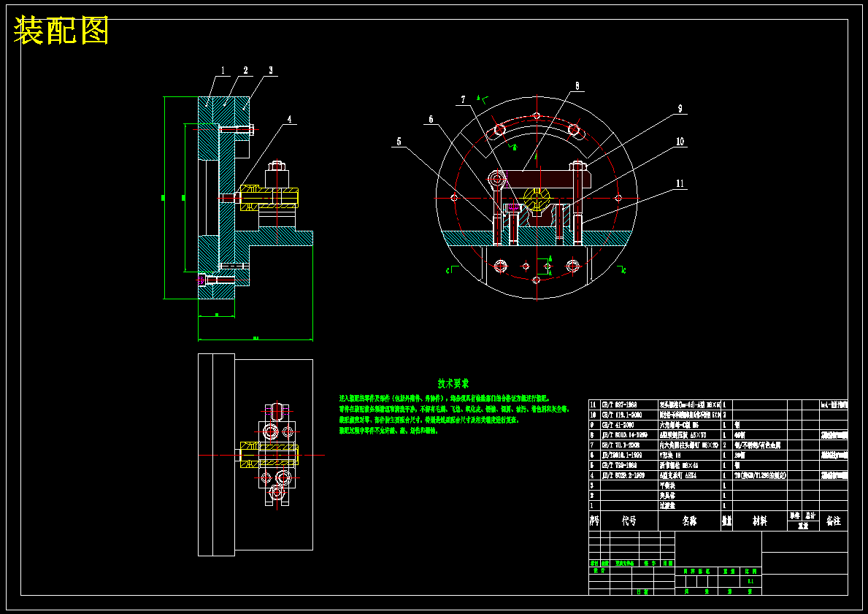Click the scale value 1:1 cell
The image size is (868, 614).
coord(750,581)
